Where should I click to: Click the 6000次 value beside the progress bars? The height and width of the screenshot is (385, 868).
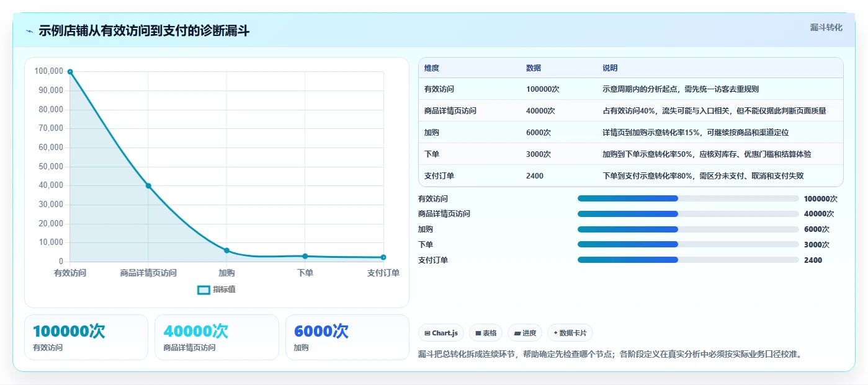pos(817,229)
